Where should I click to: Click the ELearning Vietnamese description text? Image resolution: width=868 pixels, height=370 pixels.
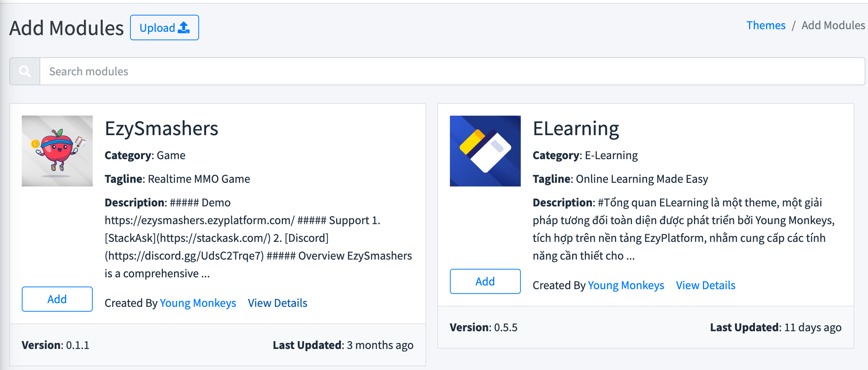[683, 229]
